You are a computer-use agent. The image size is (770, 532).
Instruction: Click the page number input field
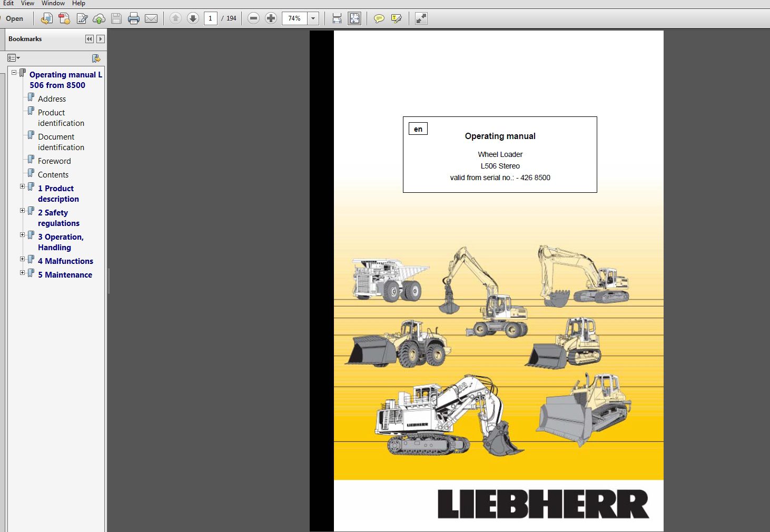pyautogui.click(x=210, y=18)
